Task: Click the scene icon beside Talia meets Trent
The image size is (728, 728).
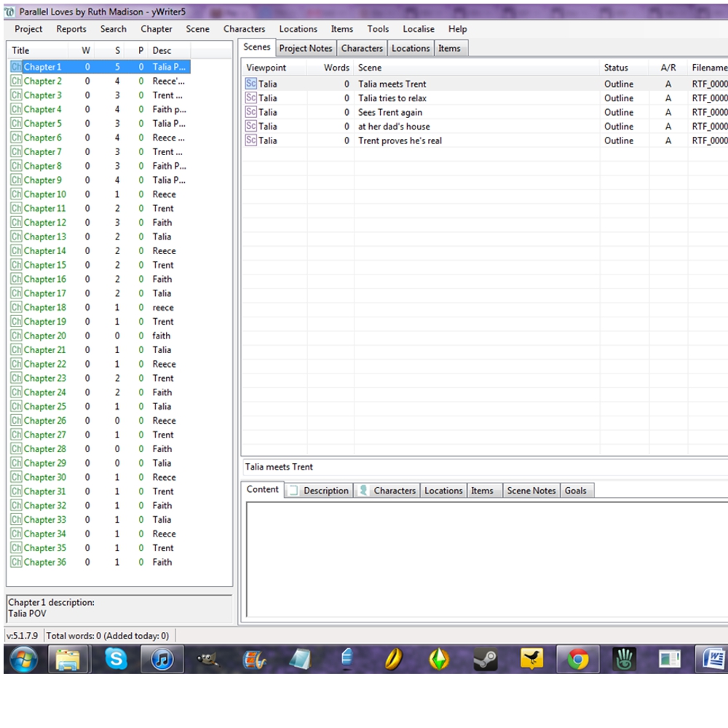Action: pyautogui.click(x=251, y=84)
